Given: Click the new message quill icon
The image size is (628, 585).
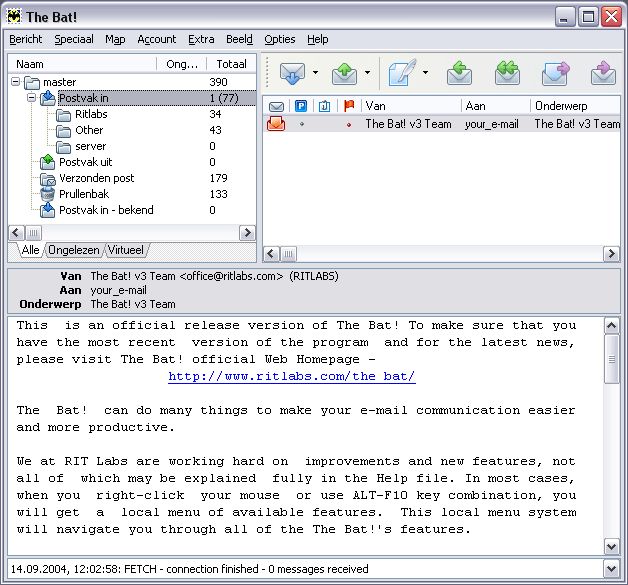Looking at the screenshot, I should (403, 73).
